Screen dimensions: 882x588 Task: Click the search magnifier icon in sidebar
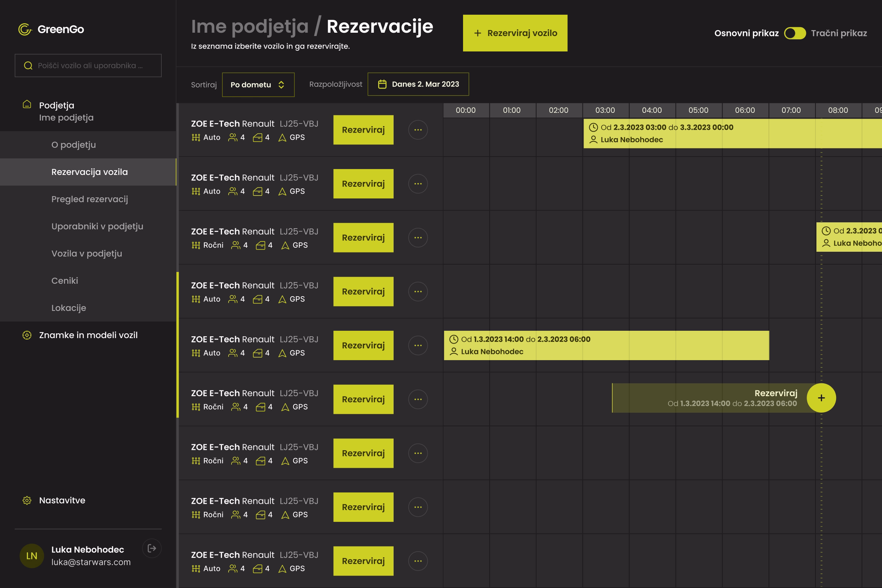point(28,66)
